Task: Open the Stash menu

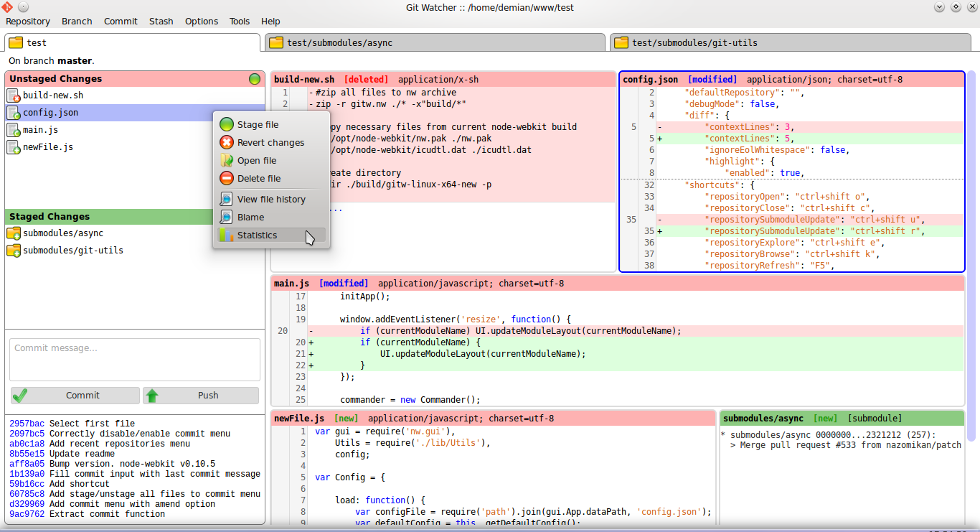Action: pyautogui.click(x=161, y=22)
